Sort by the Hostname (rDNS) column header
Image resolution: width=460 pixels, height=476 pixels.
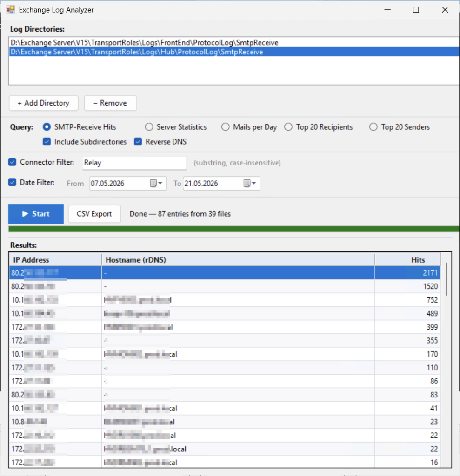[238, 260]
